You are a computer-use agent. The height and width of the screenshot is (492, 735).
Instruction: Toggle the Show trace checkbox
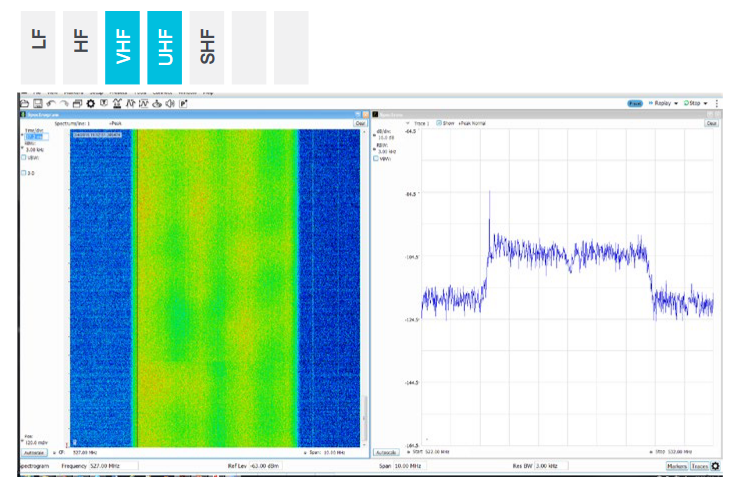pos(438,123)
